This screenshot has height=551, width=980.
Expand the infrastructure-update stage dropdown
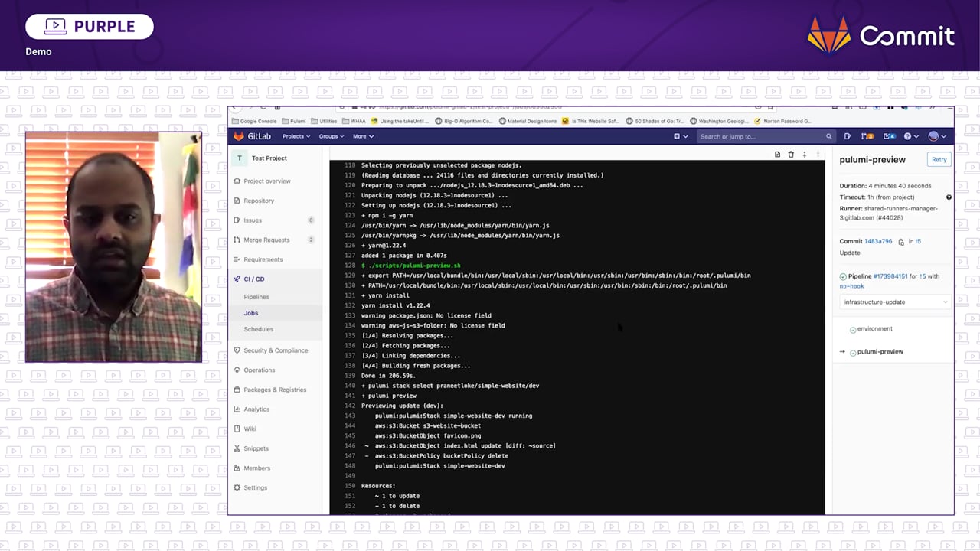(x=894, y=302)
